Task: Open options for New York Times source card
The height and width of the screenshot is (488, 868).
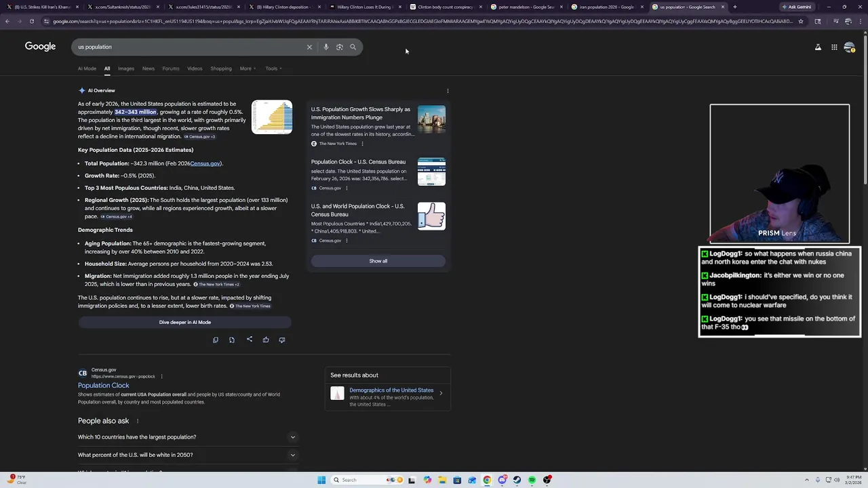Action: point(362,144)
